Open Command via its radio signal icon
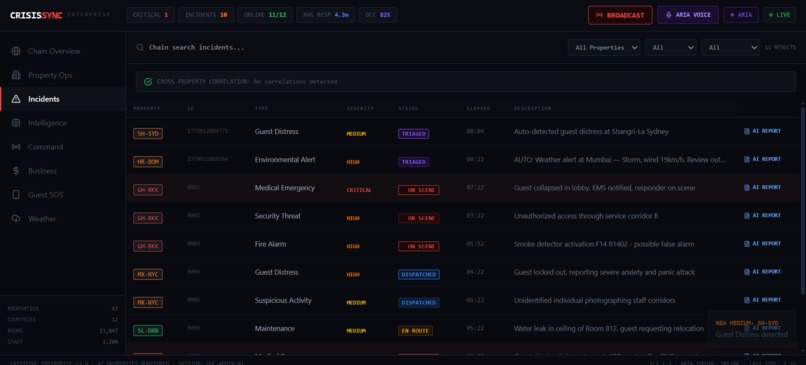Viewport: 806px width, 365px height. (16, 147)
